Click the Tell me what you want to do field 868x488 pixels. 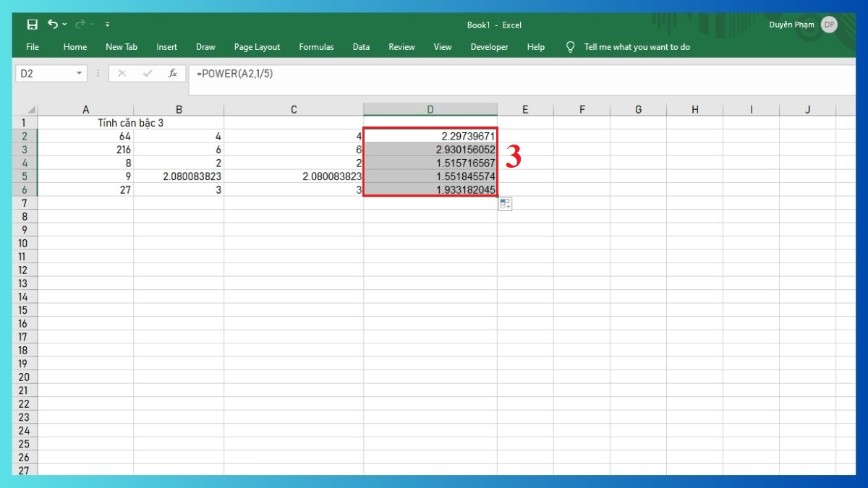coord(637,47)
